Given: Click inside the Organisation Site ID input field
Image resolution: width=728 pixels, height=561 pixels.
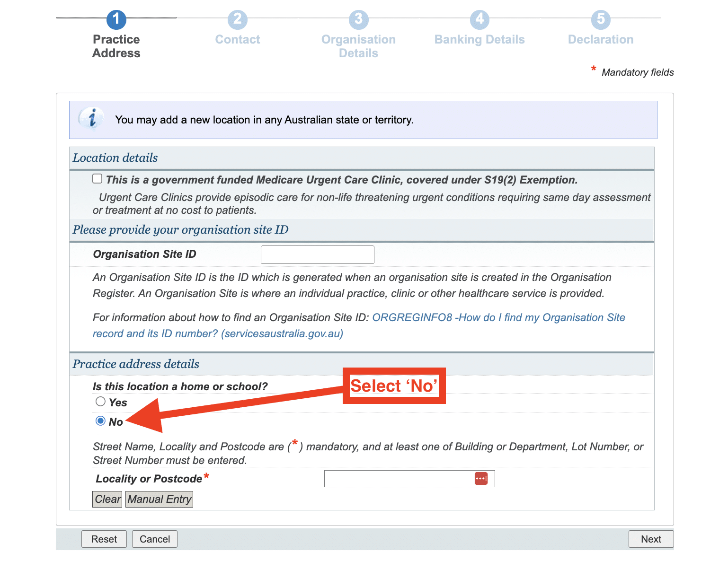Looking at the screenshot, I should click(317, 254).
